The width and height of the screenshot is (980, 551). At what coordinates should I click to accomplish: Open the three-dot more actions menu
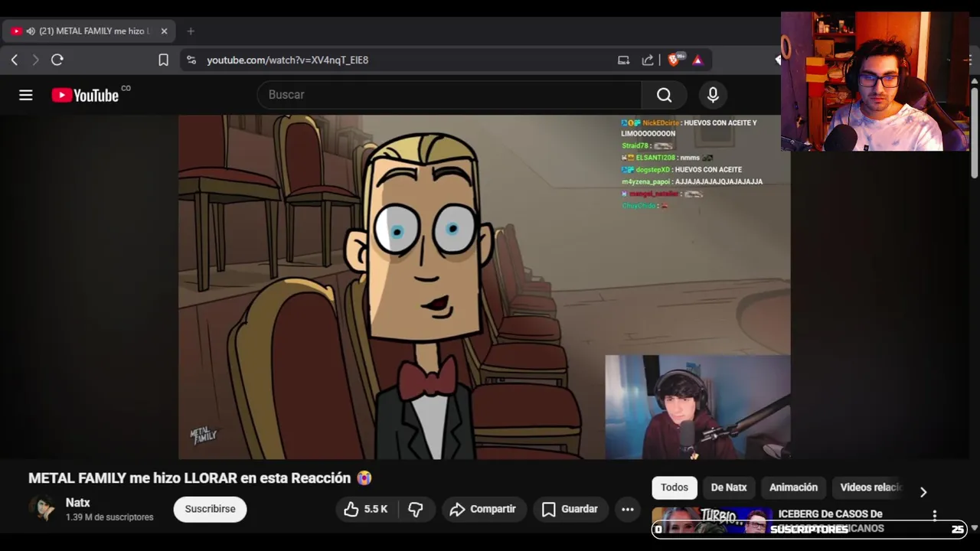[x=628, y=509]
